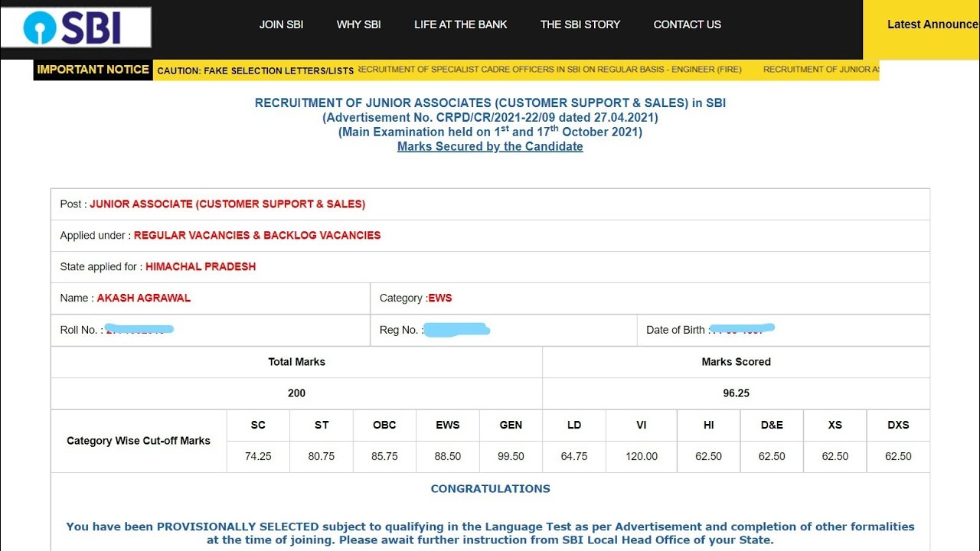Viewport: 980px width, 551px height.
Task: Click the Marks Scored header
Action: click(736, 362)
